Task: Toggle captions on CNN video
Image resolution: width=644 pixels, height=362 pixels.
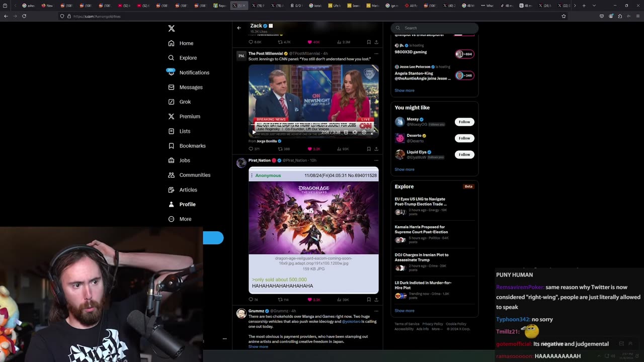Action: tap(346, 132)
